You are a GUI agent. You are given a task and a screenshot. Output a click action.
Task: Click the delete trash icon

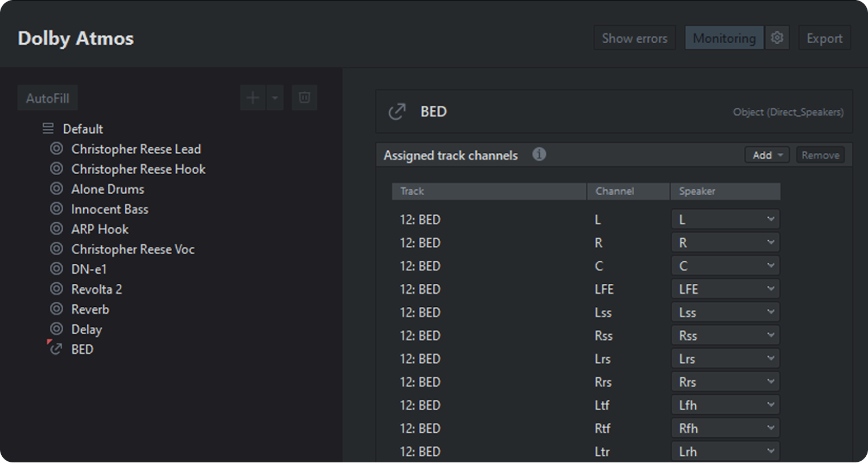click(x=304, y=97)
